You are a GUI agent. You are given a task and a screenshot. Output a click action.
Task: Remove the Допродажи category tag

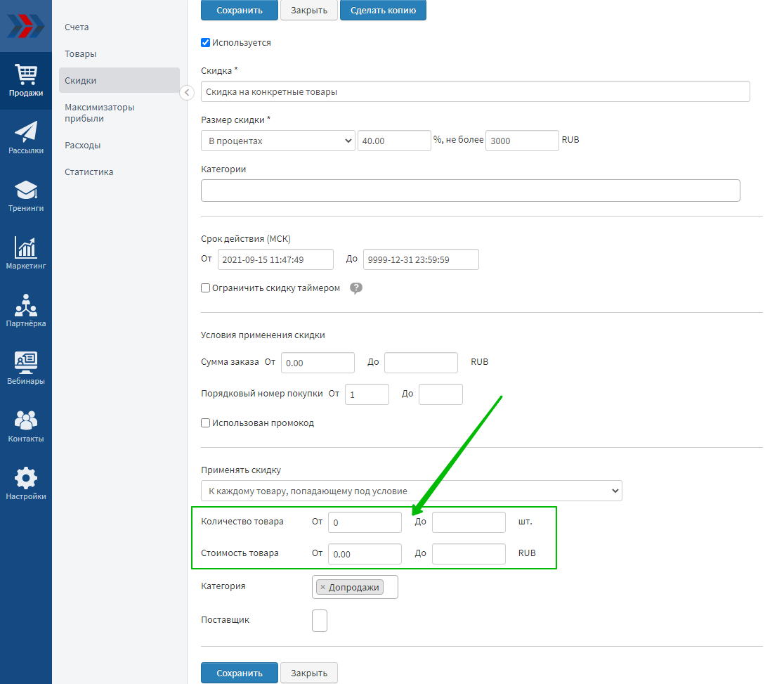322,587
